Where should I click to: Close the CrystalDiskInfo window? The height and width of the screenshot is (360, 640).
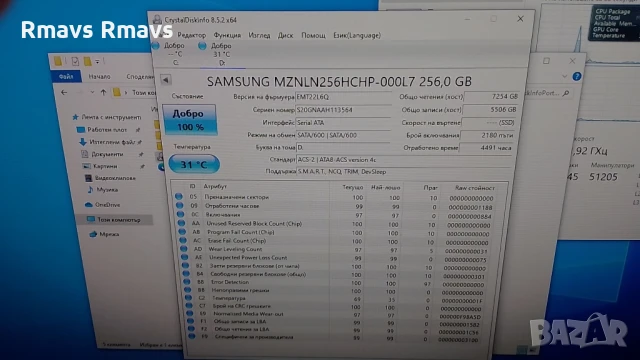tap(520, 19)
